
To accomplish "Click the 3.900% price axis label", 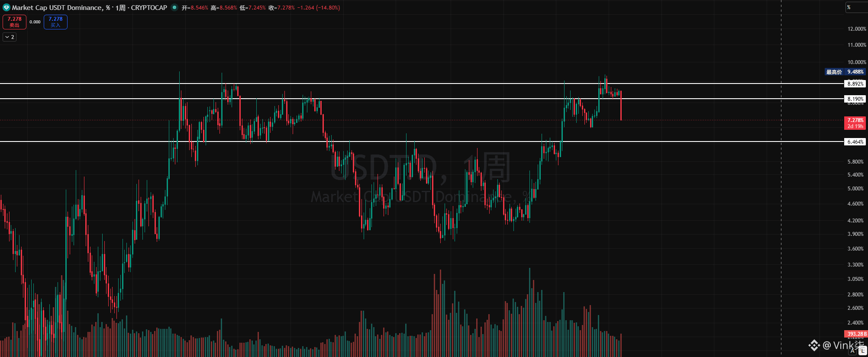I will click(x=855, y=234).
